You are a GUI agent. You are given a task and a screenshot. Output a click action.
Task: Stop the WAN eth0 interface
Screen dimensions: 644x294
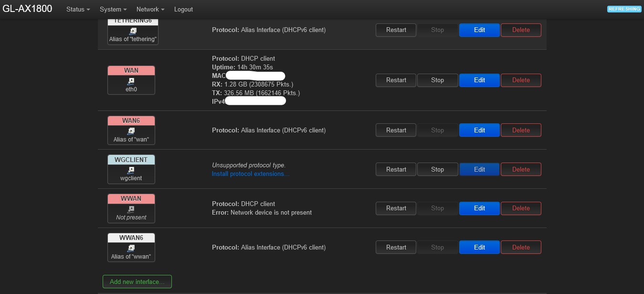[437, 80]
